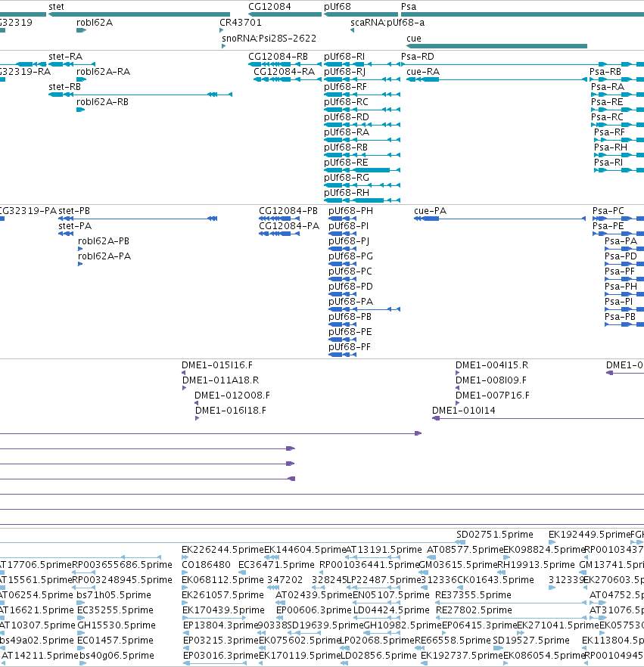The width and height of the screenshot is (644, 667).
Task: Click robl62A-PA protein marker
Action: pos(80,264)
